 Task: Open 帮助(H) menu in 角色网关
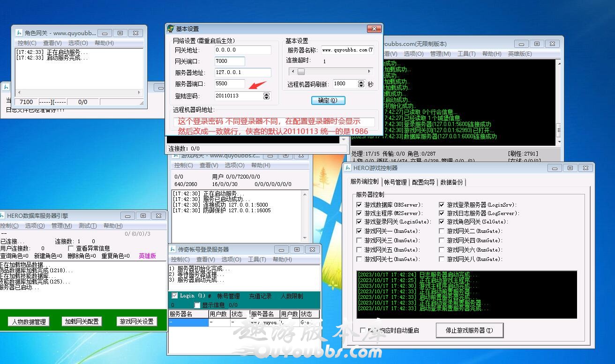pyautogui.click(x=104, y=43)
